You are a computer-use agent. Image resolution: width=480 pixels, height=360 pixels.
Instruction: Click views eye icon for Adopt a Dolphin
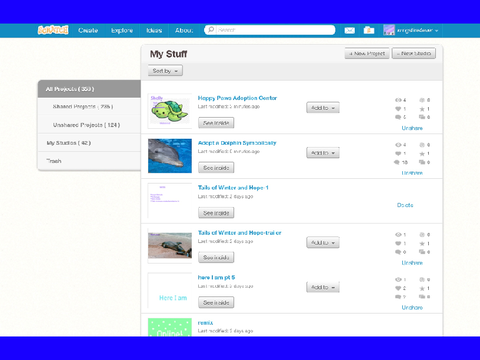[398, 145]
